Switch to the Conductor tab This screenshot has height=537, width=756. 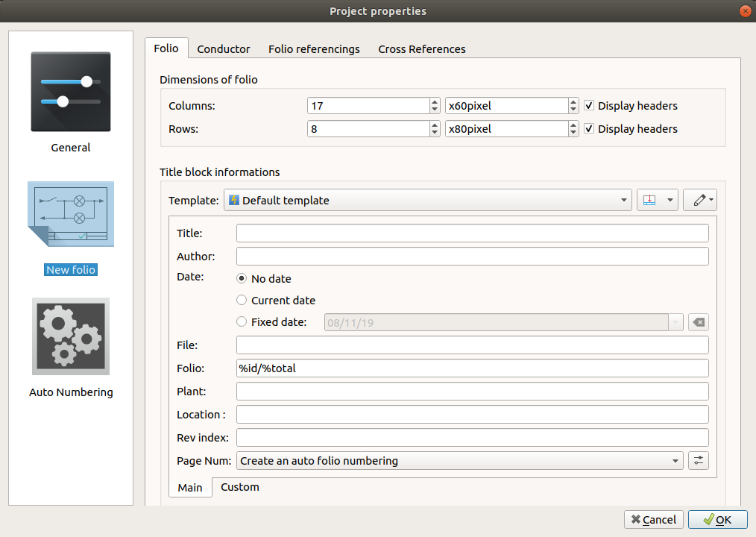tap(223, 49)
